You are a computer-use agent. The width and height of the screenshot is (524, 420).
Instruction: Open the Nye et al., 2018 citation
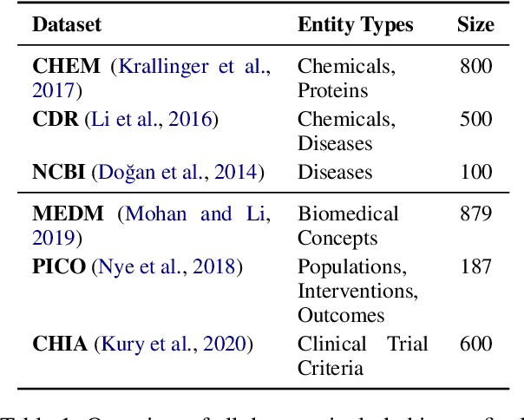(x=180, y=266)
